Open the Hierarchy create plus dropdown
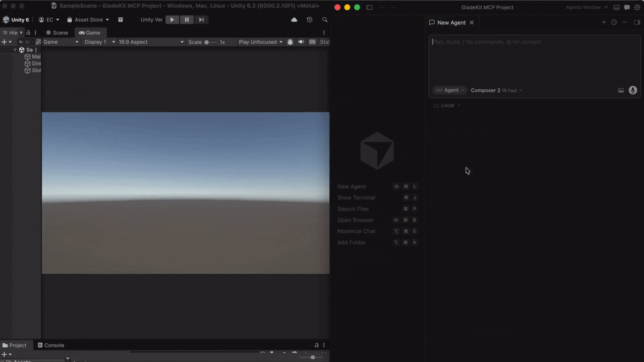 coord(6,42)
